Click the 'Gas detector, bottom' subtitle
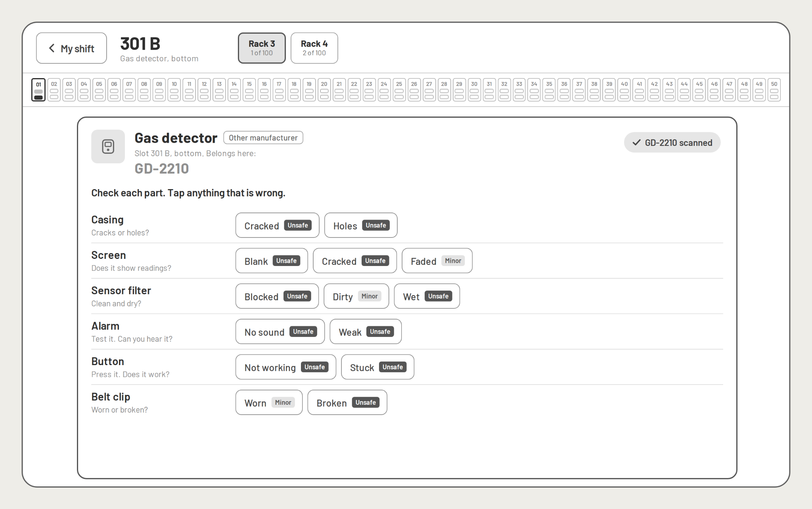The height and width of the screenshot is (509, 812). click(159, 59)
